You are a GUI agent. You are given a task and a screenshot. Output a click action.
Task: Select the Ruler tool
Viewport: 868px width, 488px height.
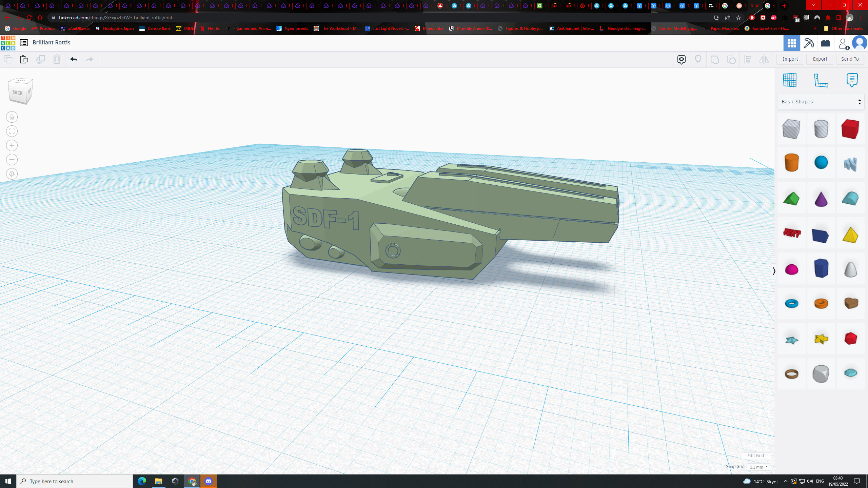[821, 80]
